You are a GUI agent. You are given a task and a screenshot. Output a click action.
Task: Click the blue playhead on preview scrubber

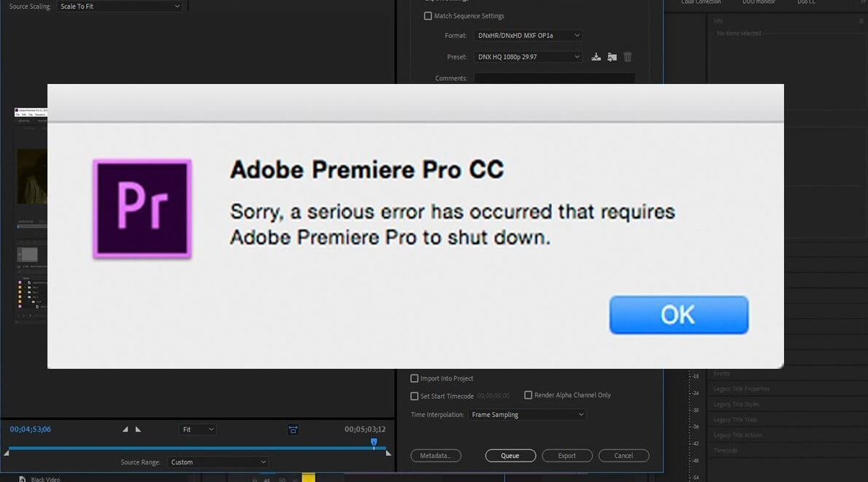coord(374,442)
